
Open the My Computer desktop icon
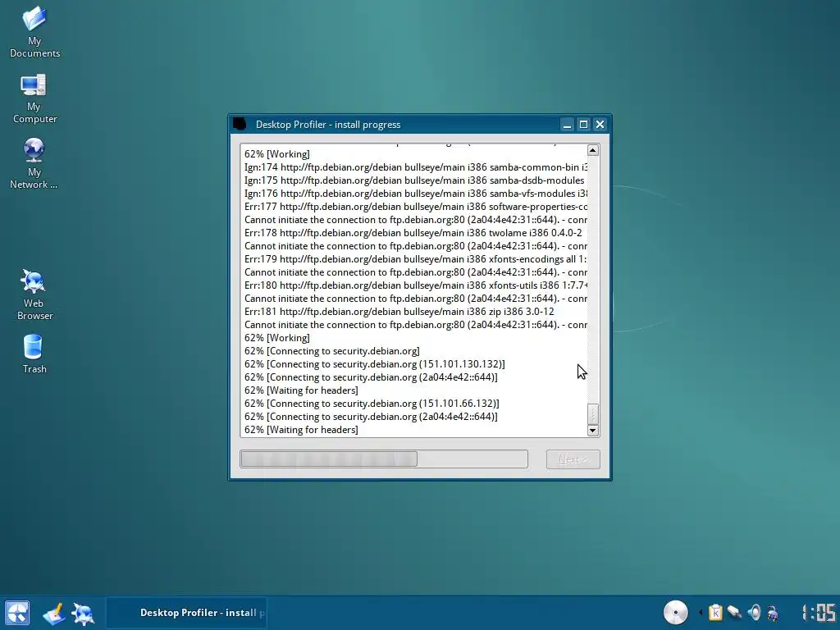pos(34,98)
